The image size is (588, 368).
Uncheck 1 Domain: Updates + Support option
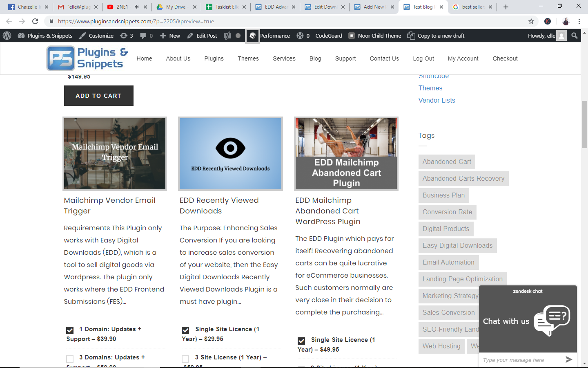(70, 330)
